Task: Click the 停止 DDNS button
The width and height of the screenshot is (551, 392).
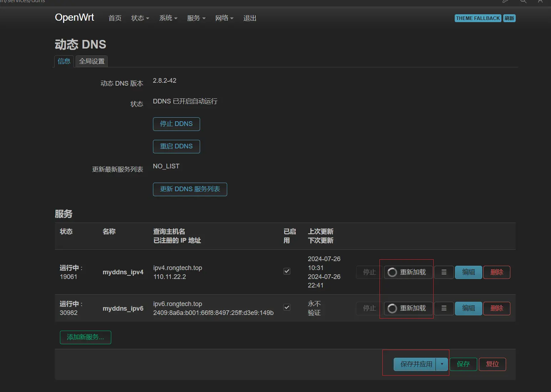Action: point(176,124)
